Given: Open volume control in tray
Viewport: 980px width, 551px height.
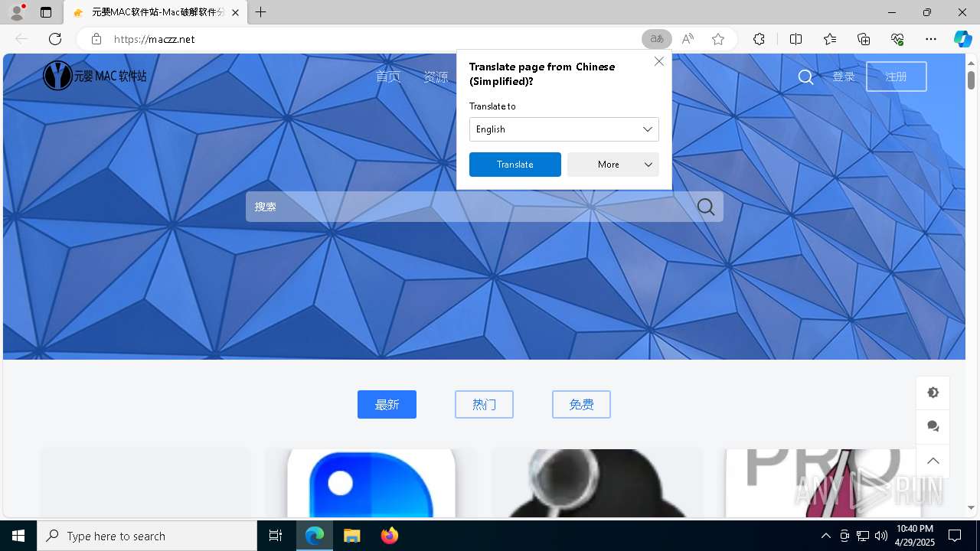Looking at the screenshot, I should pyautogui.click(x=881, y=536).
